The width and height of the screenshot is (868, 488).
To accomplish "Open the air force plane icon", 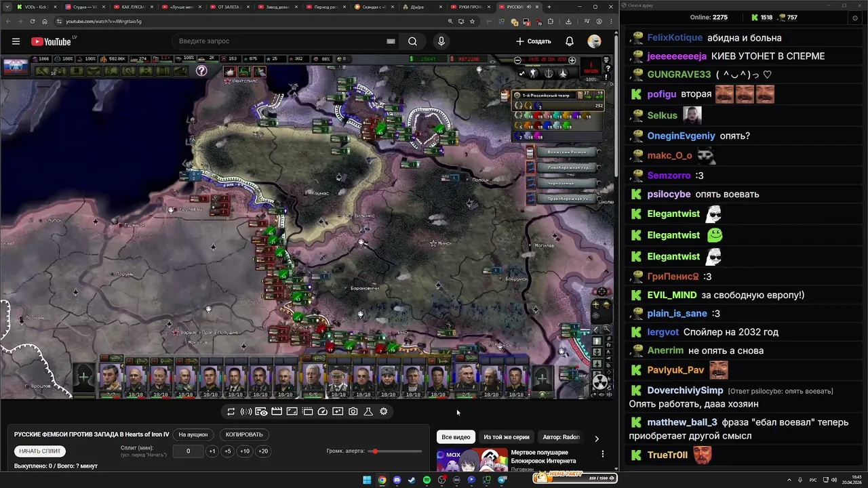I will click(x=563, y=73).
